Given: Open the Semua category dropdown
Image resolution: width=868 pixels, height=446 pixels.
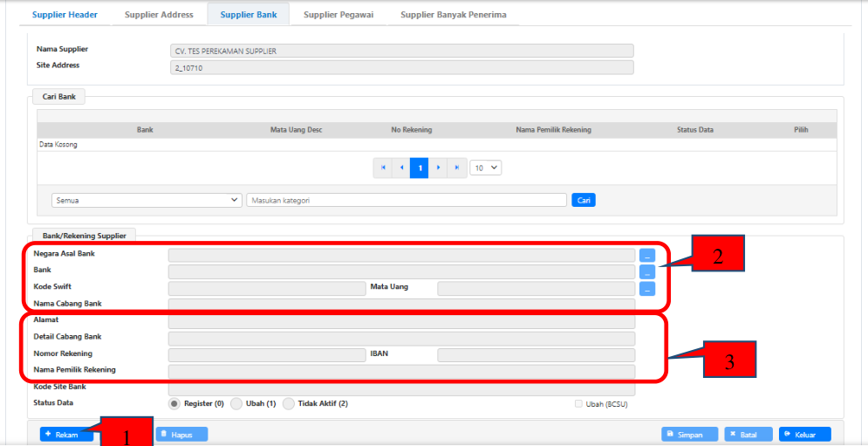Looking at the screenshot, I should [147, 200].
